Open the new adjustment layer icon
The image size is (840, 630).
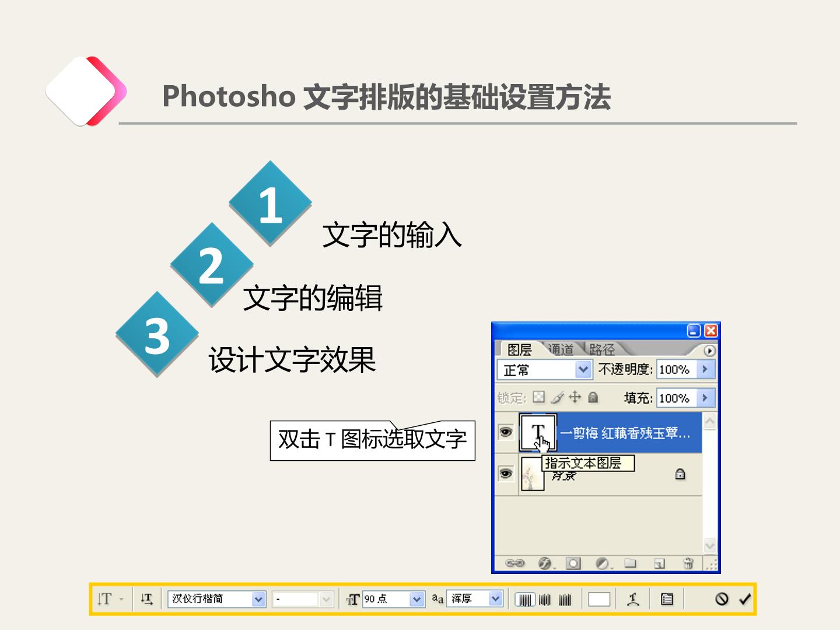coord(603,563)
